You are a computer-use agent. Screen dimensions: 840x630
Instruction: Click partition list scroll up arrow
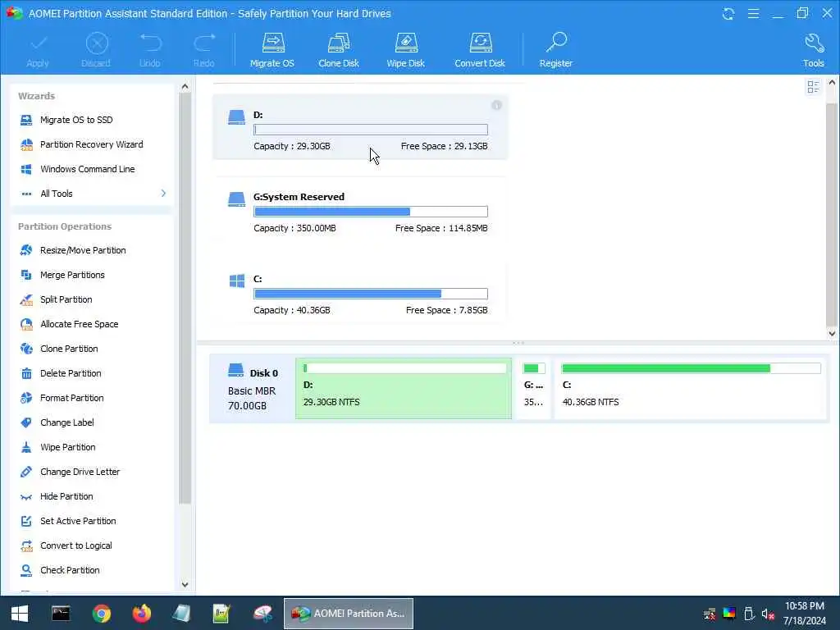click(832, 83)
